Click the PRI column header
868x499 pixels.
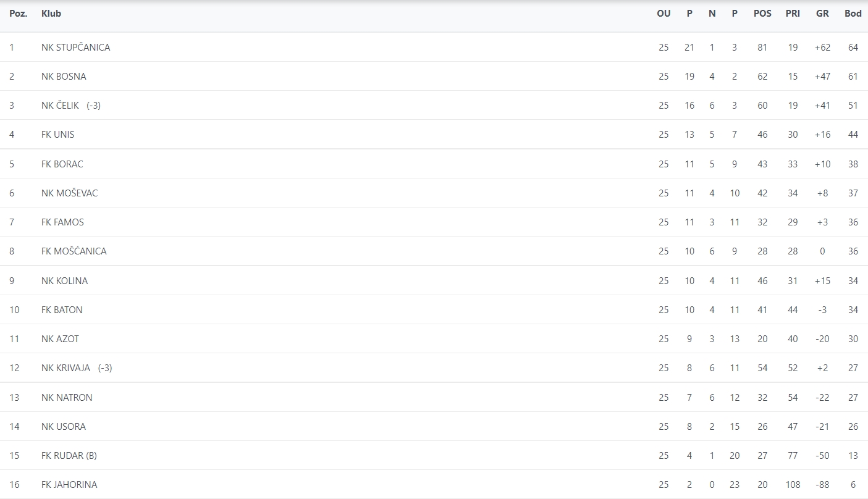[793, 14]
